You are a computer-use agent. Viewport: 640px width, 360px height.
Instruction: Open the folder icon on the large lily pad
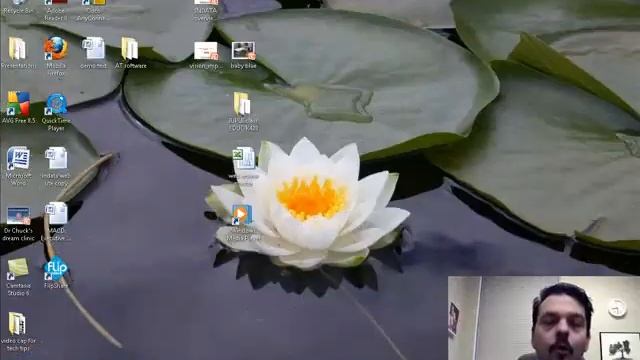coord(242,103)
